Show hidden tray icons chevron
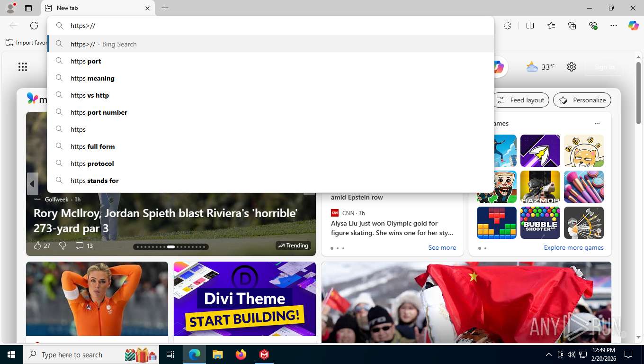Screen dimensions: 644x364 click(549, 355)
